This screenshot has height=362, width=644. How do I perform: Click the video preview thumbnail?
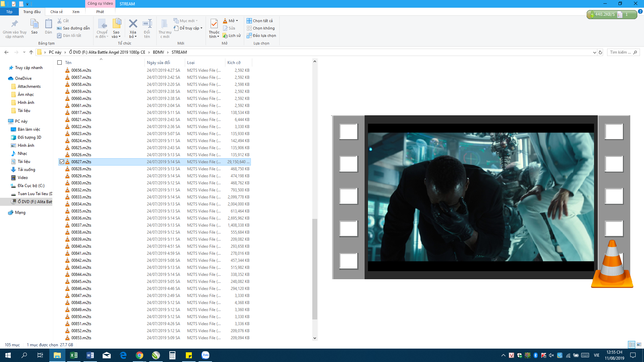[481, 197]
